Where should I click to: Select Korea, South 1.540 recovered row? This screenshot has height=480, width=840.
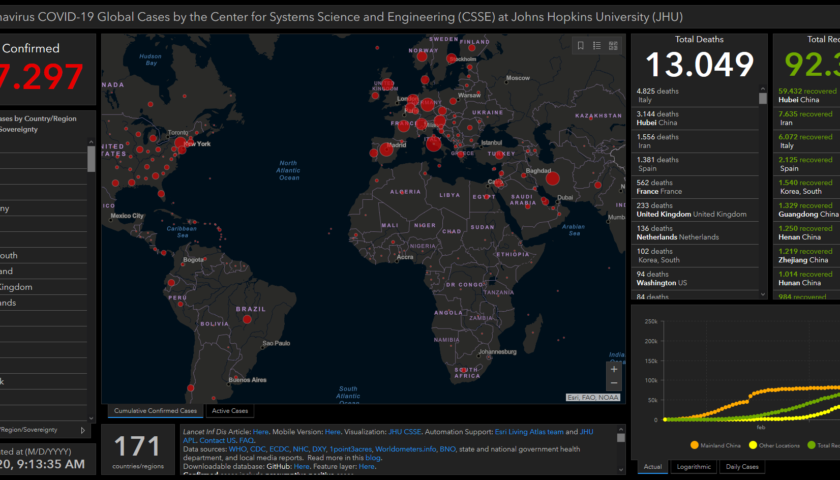[807, 187]
